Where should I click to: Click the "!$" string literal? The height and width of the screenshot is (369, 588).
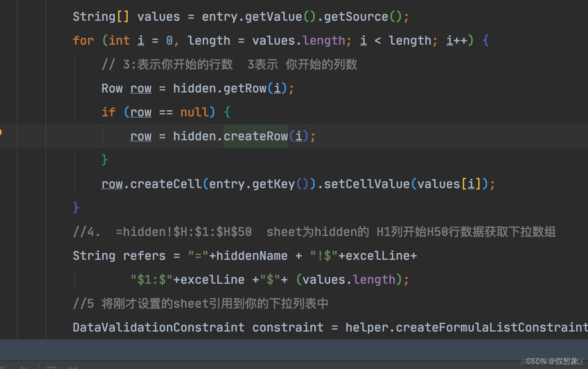(324, 256)
